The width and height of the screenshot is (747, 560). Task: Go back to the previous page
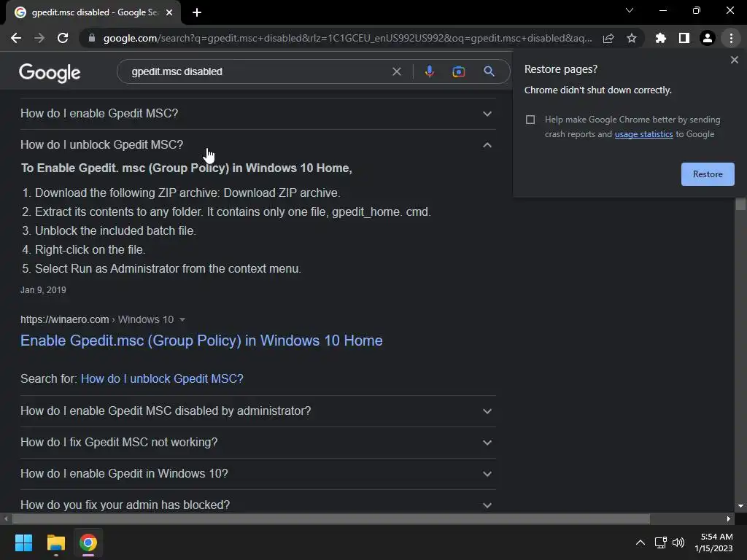16,38
